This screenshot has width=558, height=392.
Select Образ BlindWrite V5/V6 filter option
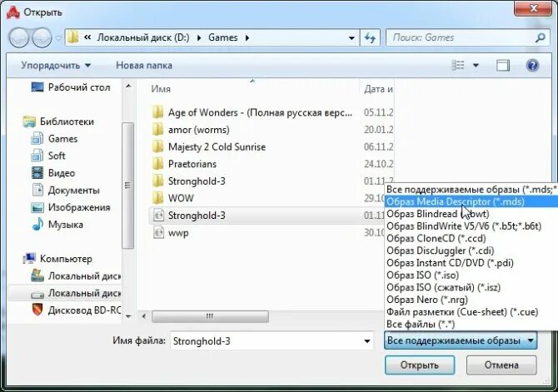[x=471, y=226]
